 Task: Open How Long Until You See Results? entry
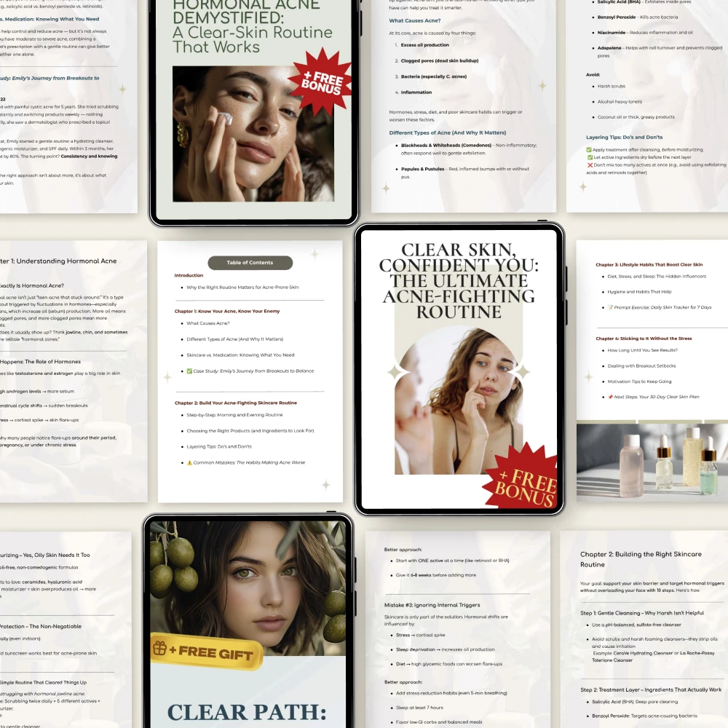[x=644, y=350]
